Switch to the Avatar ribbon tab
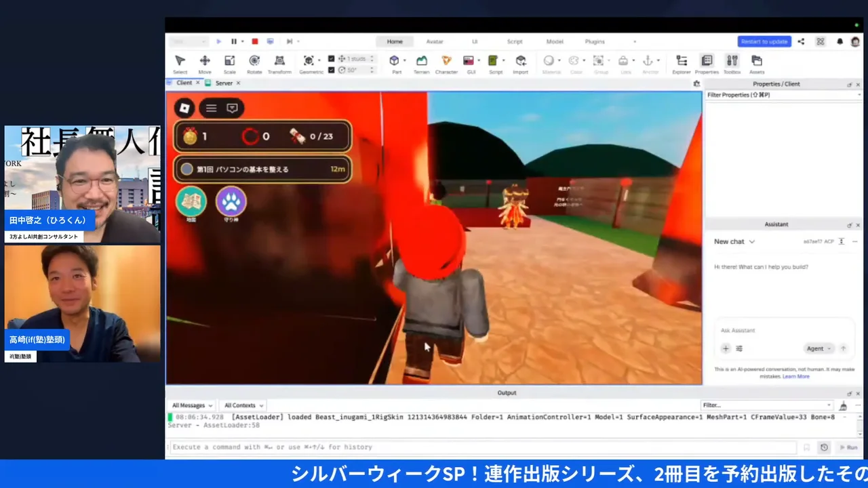Screen dimensions: 868x488 [x=435, y=41]
